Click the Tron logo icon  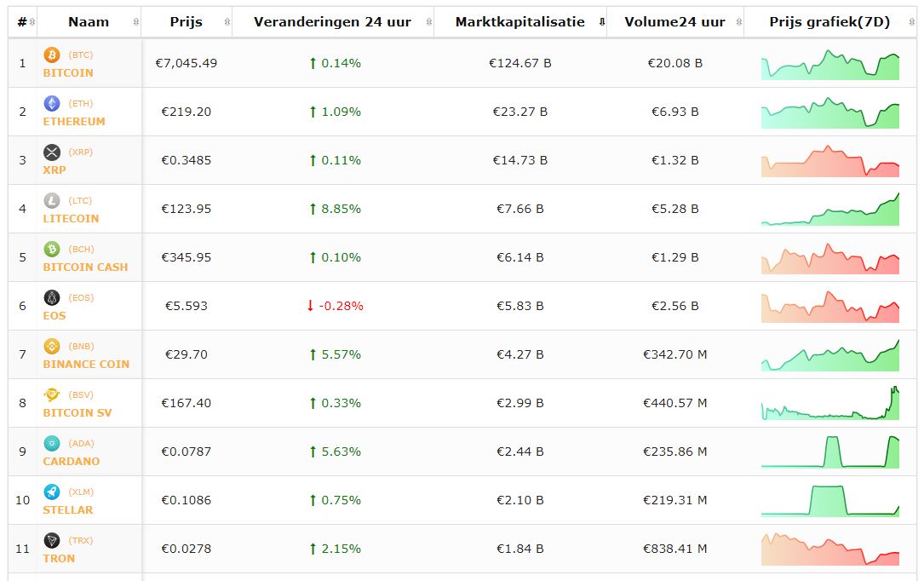[x=52, y=541]
